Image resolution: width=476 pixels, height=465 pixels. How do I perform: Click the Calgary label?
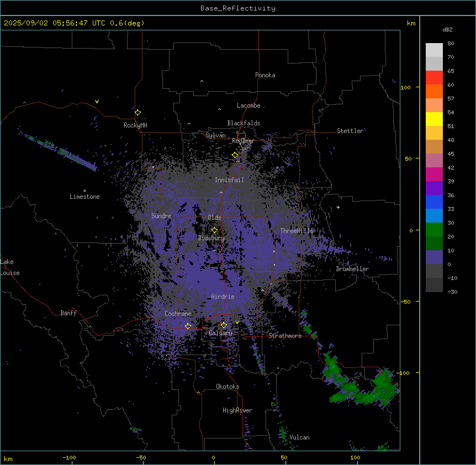click(220, 333)
